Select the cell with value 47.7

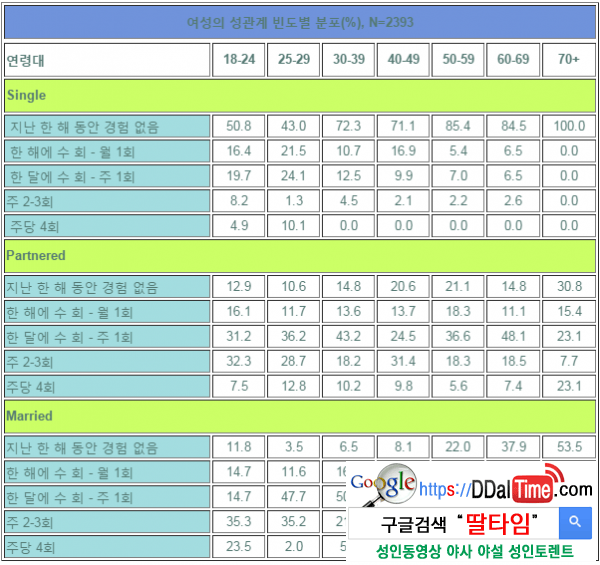tap(293, 497)
